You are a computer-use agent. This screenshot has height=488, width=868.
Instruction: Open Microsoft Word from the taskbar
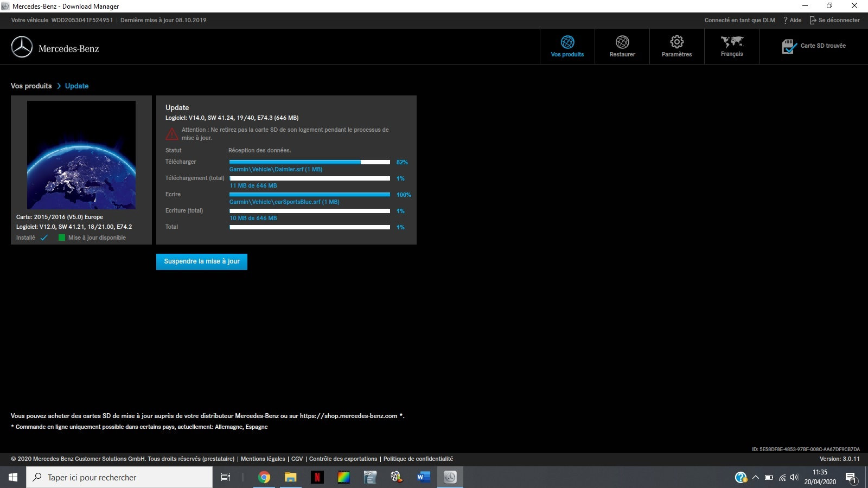point(424,477)
